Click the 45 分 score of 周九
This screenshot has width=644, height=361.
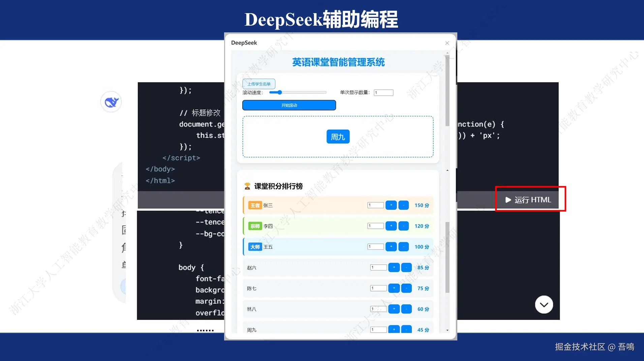[423, 330]
